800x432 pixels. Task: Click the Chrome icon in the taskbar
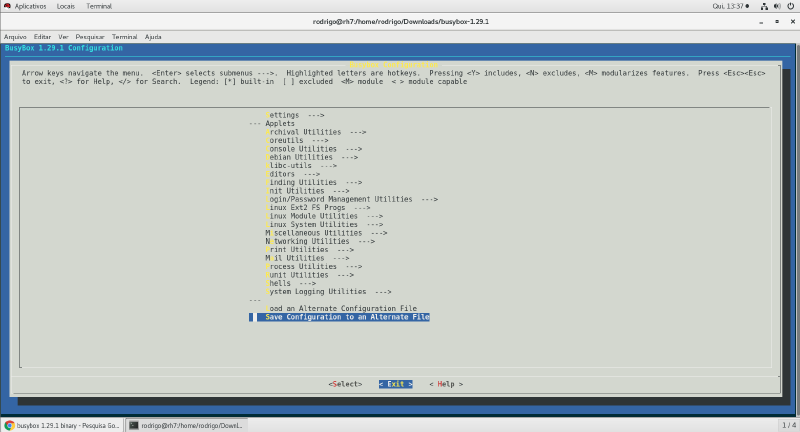[10, 425]
